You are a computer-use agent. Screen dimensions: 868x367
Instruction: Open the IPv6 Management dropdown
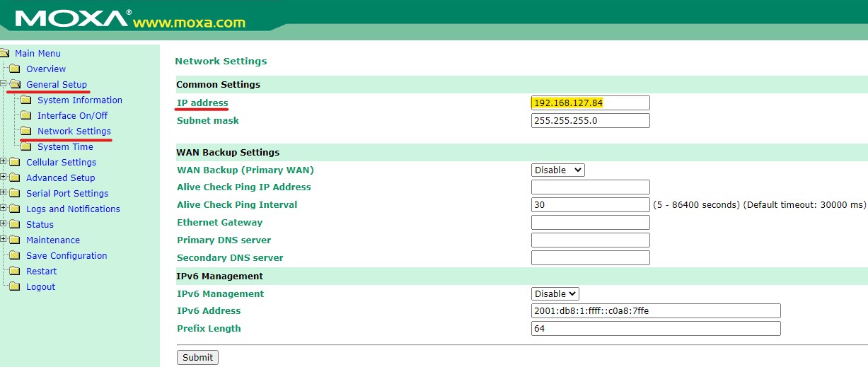555,293
